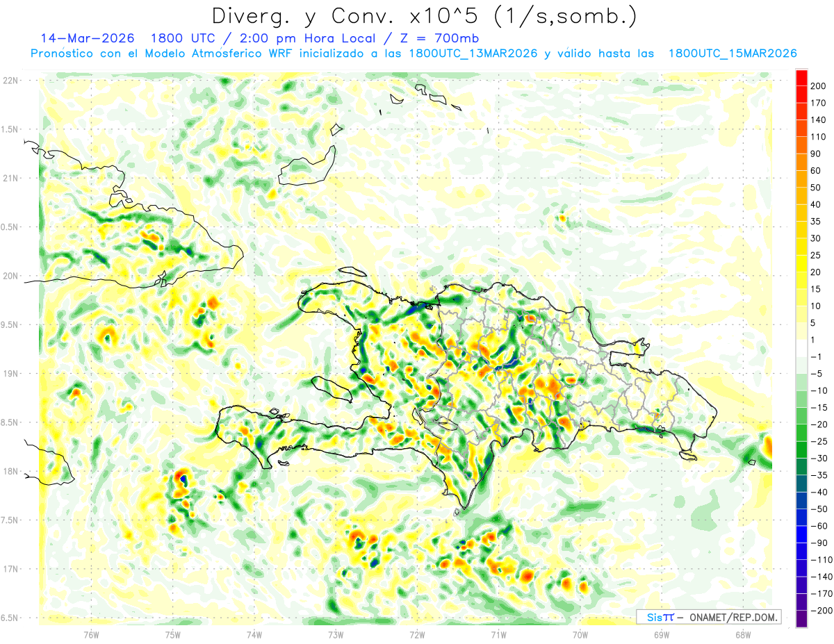Click the '18N' latitude axis label
The image size is (834, 644).
(x=10, y=471)
